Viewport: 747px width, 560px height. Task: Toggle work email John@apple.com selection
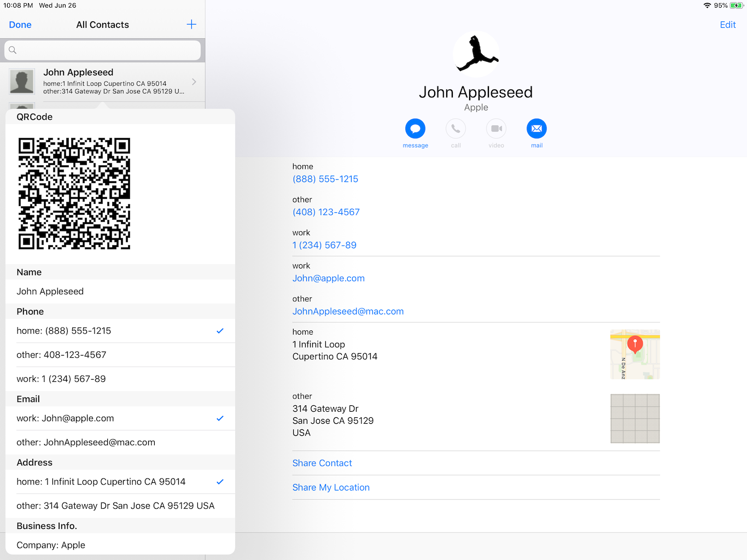120,418
